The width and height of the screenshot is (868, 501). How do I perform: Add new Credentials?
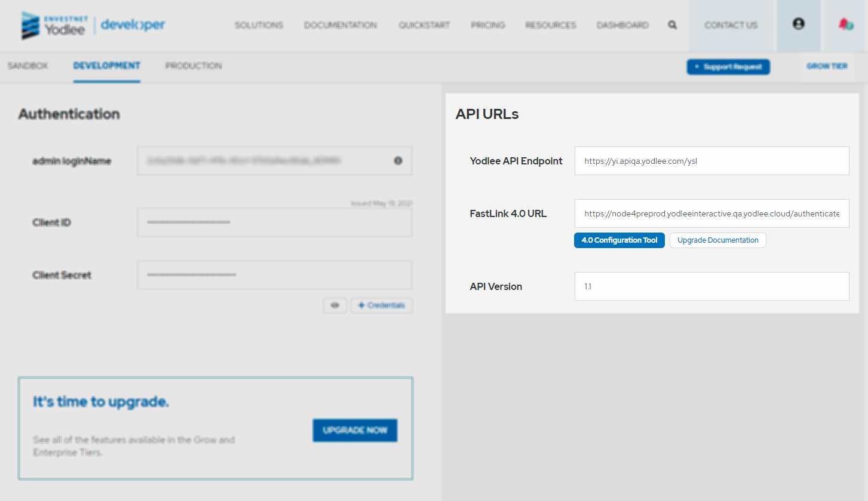pyautogui.click(x=381, y=306)
